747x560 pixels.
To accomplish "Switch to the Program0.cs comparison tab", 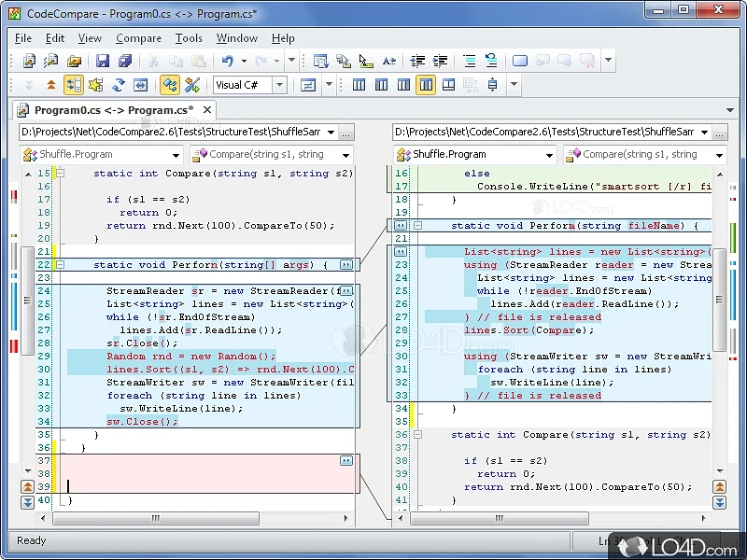I will 112,109.
